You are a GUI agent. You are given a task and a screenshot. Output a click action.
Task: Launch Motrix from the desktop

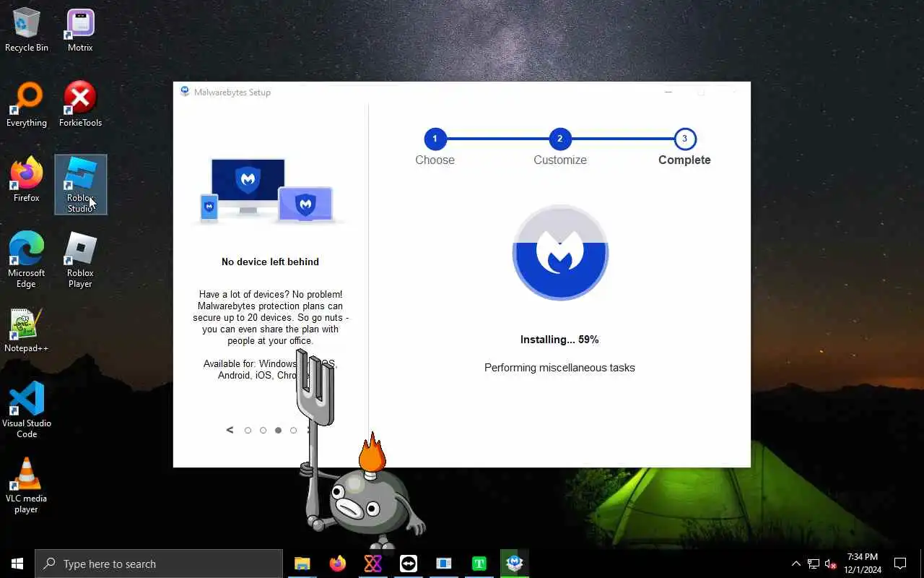[x=80, y=30]
